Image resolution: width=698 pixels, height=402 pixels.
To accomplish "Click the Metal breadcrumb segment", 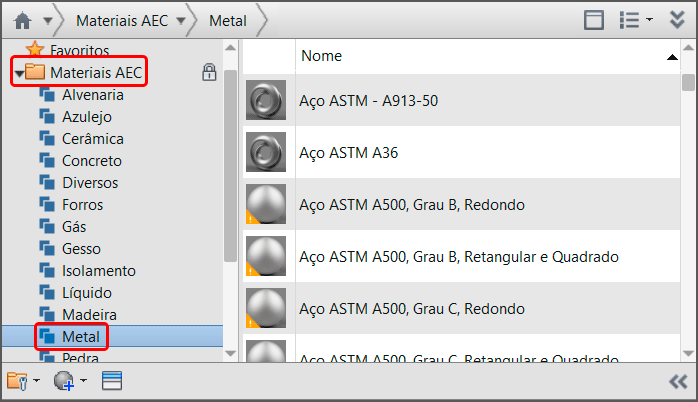I will point(229,19).
